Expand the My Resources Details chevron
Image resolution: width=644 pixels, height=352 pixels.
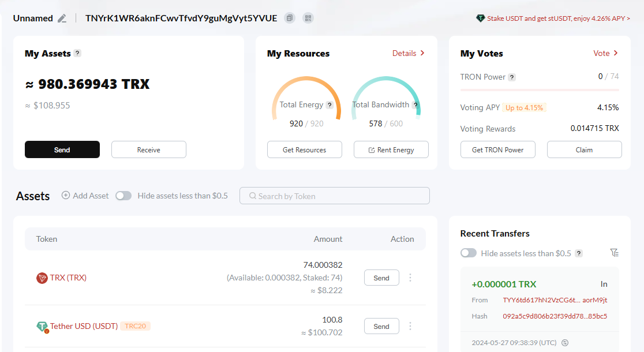[422, 53]
